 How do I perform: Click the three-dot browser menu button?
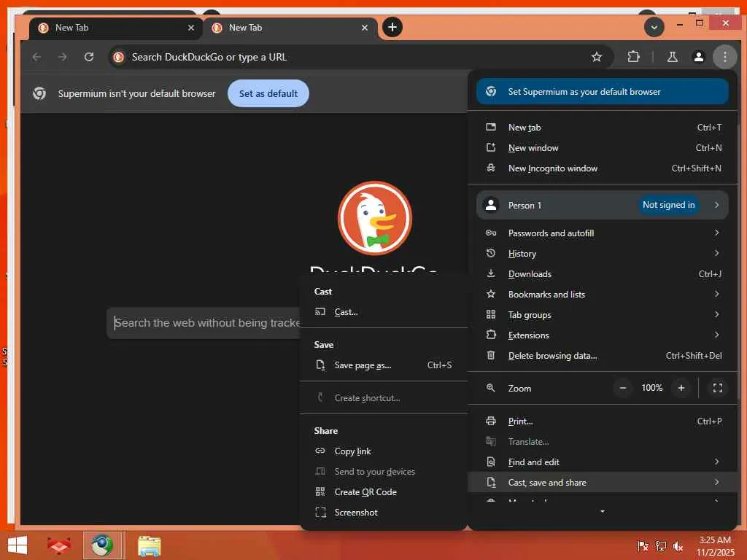click(x=724, y=57)
